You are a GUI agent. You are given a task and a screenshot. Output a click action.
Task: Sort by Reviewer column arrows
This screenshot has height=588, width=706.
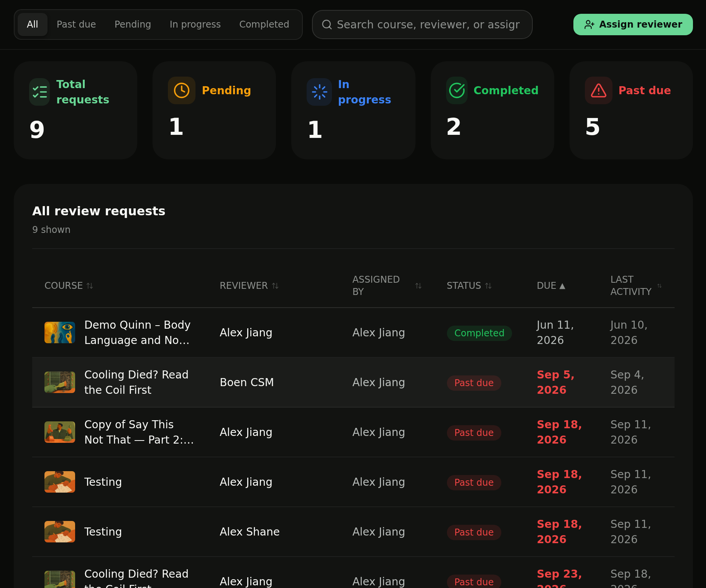click(275, 286)
